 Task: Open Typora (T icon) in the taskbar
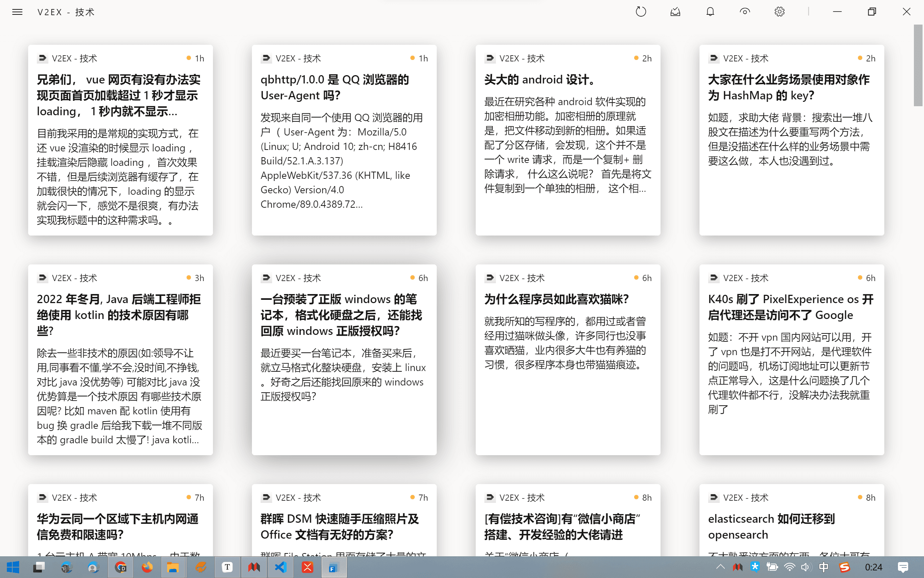point(227,567)
